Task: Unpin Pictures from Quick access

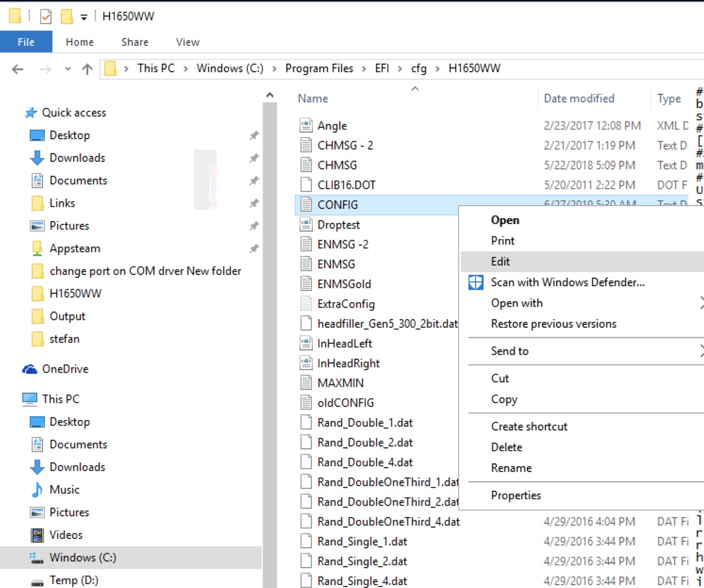Action: point(254,226)
